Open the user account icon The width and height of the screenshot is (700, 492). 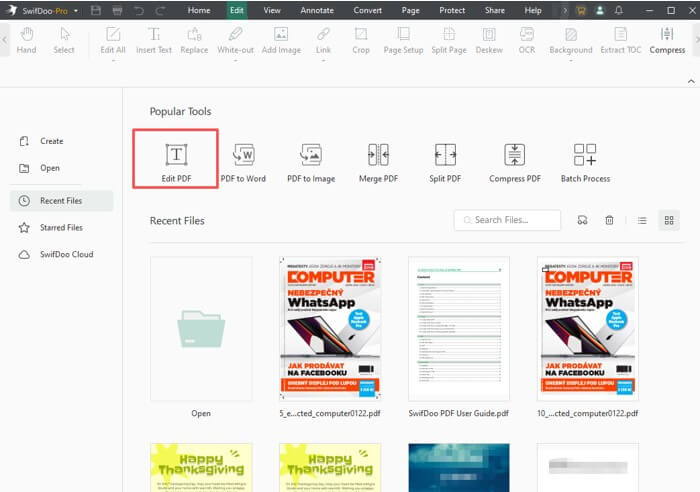point(600,10)
